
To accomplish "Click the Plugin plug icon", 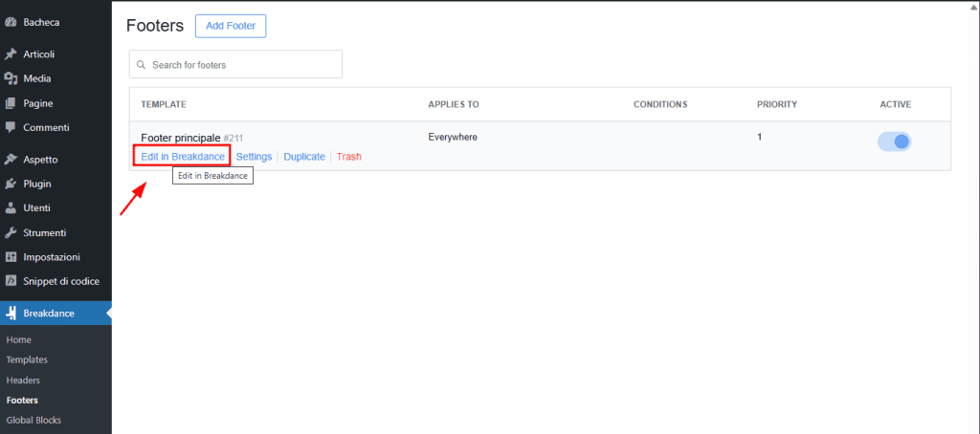I will tap(10, 184).
